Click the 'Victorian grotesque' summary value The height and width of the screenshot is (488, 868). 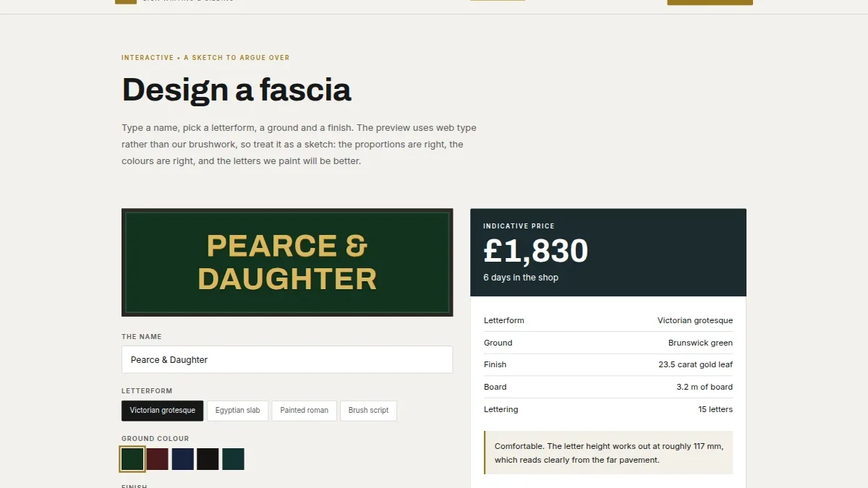point(695,320)
